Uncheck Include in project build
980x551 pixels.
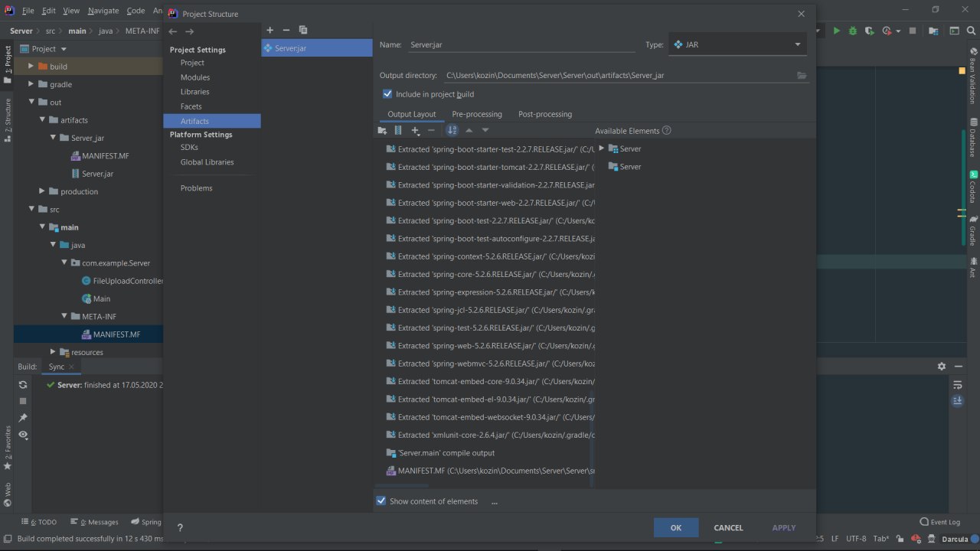coord(387,94)
